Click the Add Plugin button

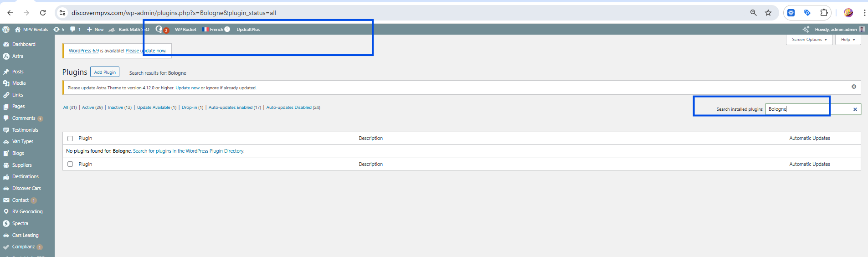click(x=105, y=72)
